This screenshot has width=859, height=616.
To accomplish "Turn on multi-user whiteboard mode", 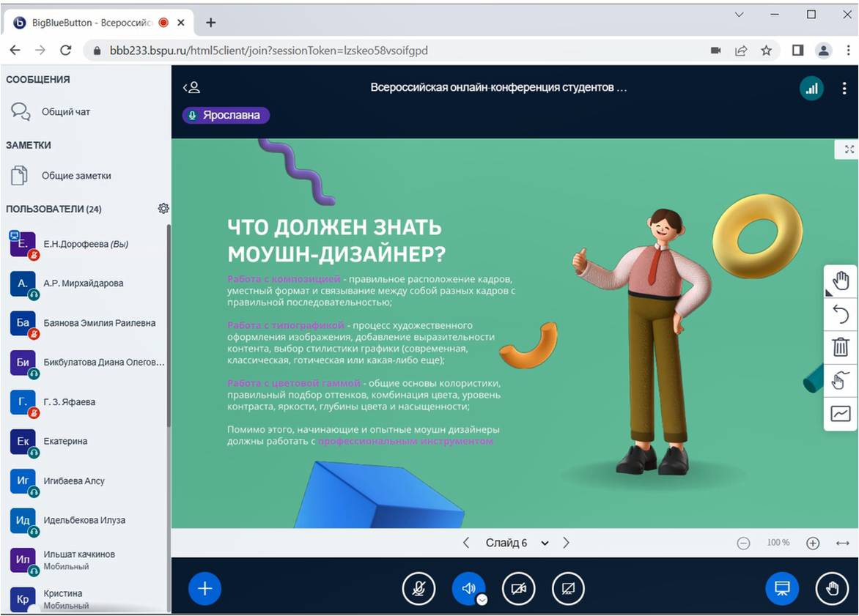I will (x=840, y=381).
